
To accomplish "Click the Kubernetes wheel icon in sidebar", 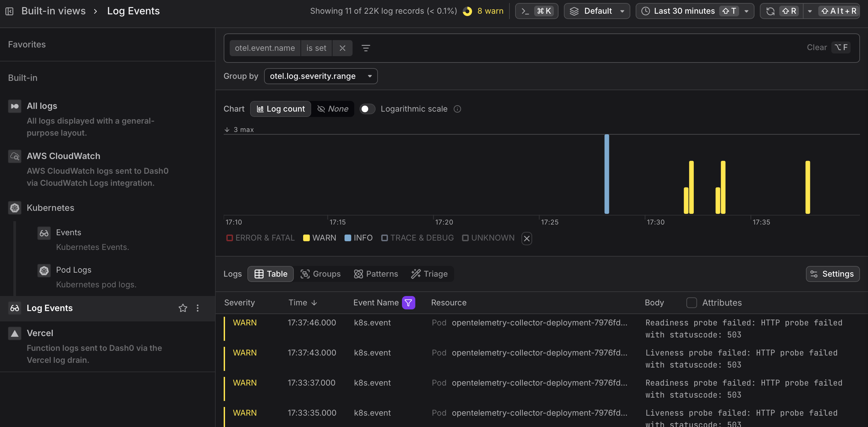I will (14, 208).
